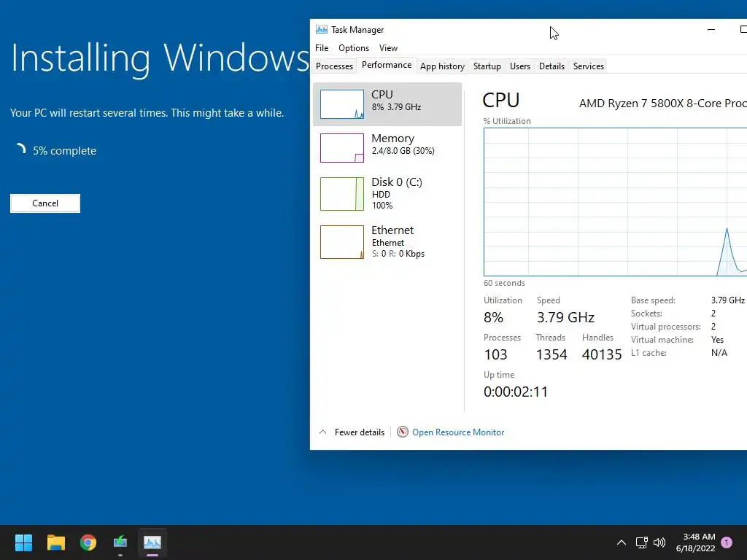Show hidden system tray icons
This screenshot has height=560, width=747.
pyautogui.click(x=622, y=542)
